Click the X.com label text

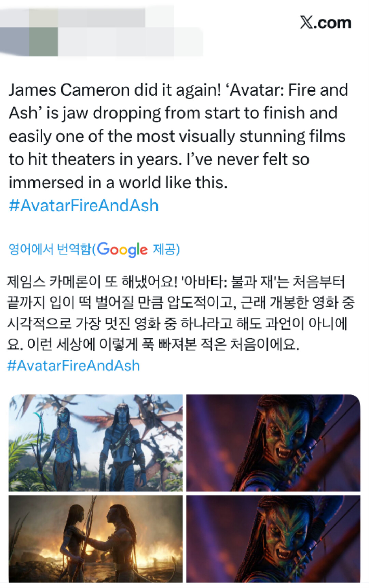326,23
